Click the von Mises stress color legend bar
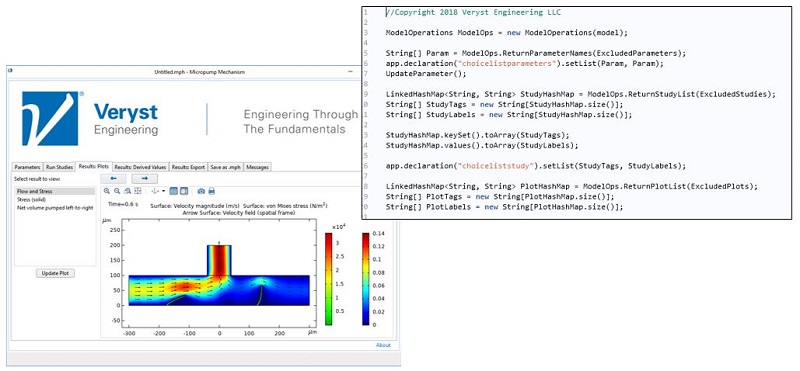Image resolution: width=800 pixels, height=371 pixels. coord(329,279)
